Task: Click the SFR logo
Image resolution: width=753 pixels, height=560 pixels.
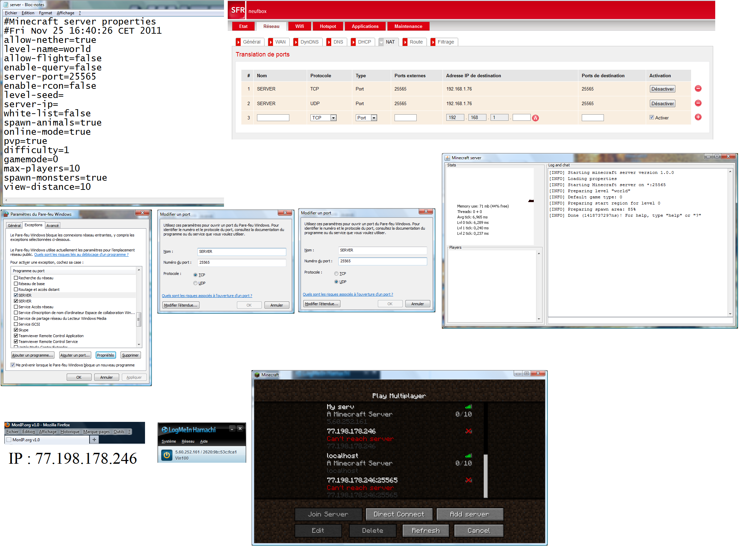Action: pos(237,10)
